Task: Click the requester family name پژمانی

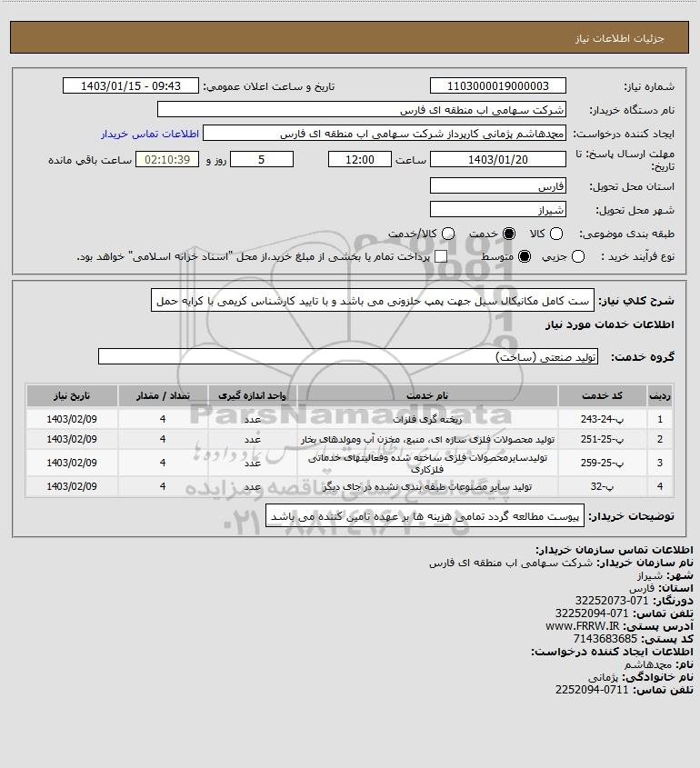Action: pyautogui.click(x=604, y=677)
